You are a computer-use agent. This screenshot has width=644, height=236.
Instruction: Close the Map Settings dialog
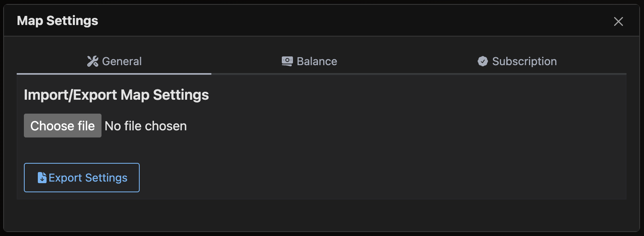[618, 21]
